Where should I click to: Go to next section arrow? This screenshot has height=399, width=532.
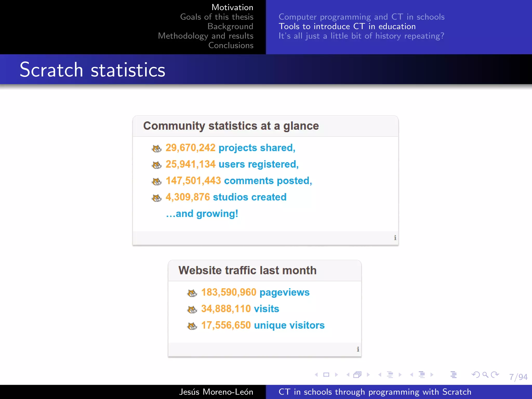click(432, 375)
